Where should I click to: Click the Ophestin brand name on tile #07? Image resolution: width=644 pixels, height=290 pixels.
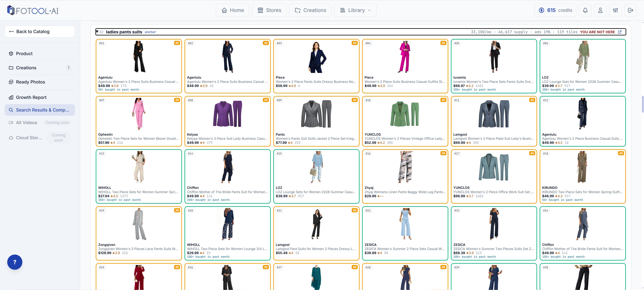coord(105,135)
